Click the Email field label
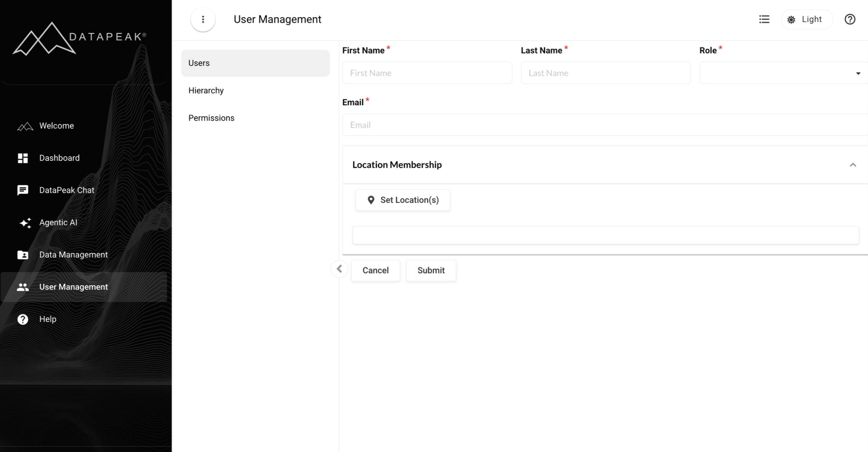The width and height of the screenshot is (868, 452). coord(353,102)
